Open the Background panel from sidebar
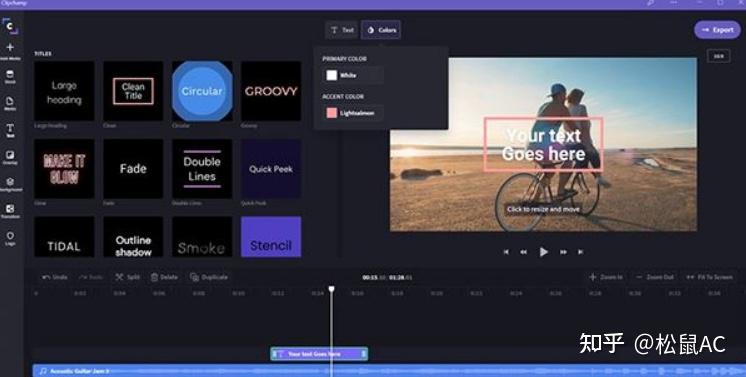The image size is (746, 377). tap(10, 184)
